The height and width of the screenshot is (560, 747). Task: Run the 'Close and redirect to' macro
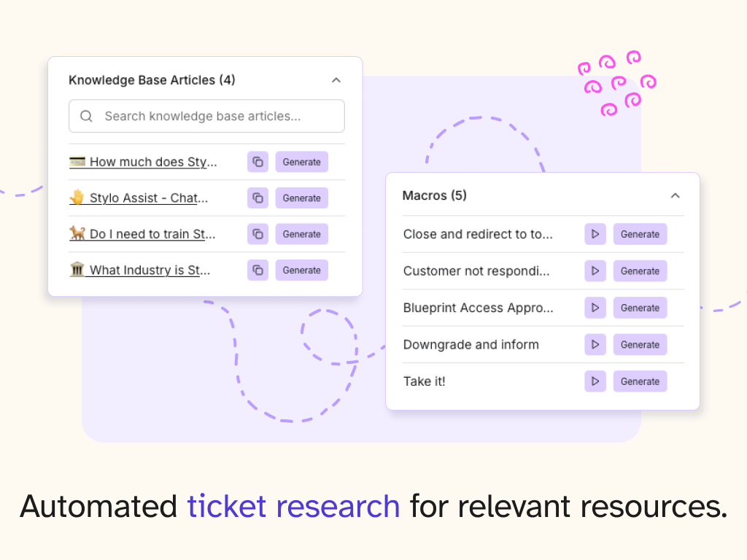tap(595, 234)
